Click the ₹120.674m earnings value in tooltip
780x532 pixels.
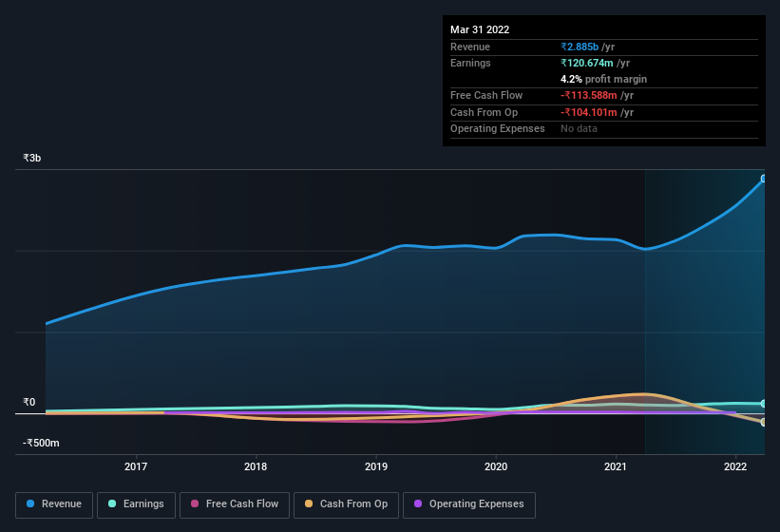coord(587,63)
